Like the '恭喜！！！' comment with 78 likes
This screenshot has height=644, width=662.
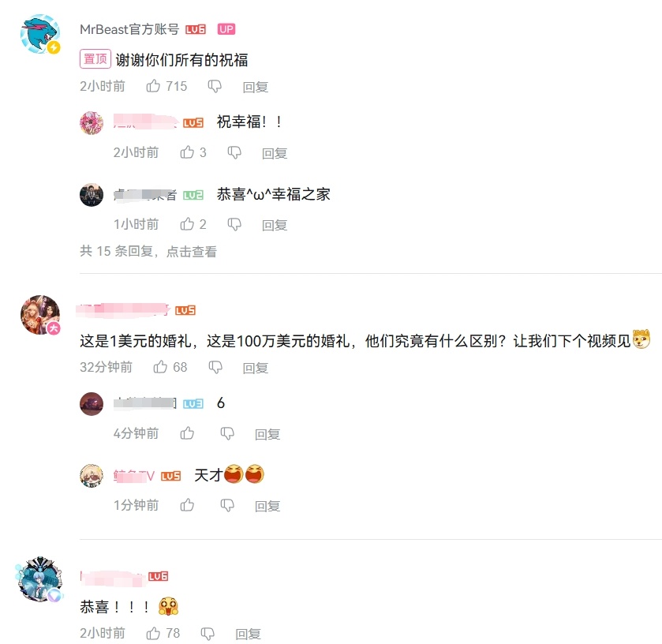point(153,633)
